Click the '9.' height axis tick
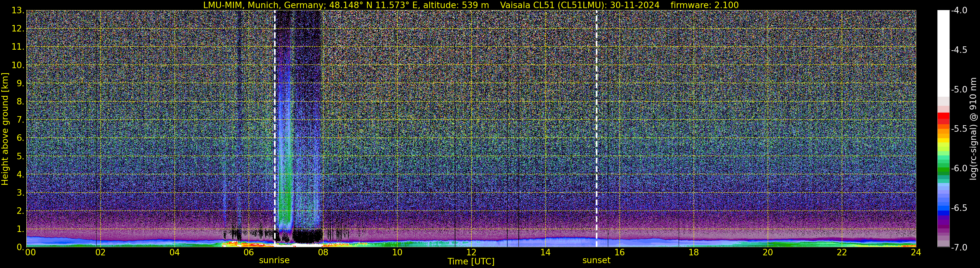This screenshot has width=980, height=268. tap(20, 83)
